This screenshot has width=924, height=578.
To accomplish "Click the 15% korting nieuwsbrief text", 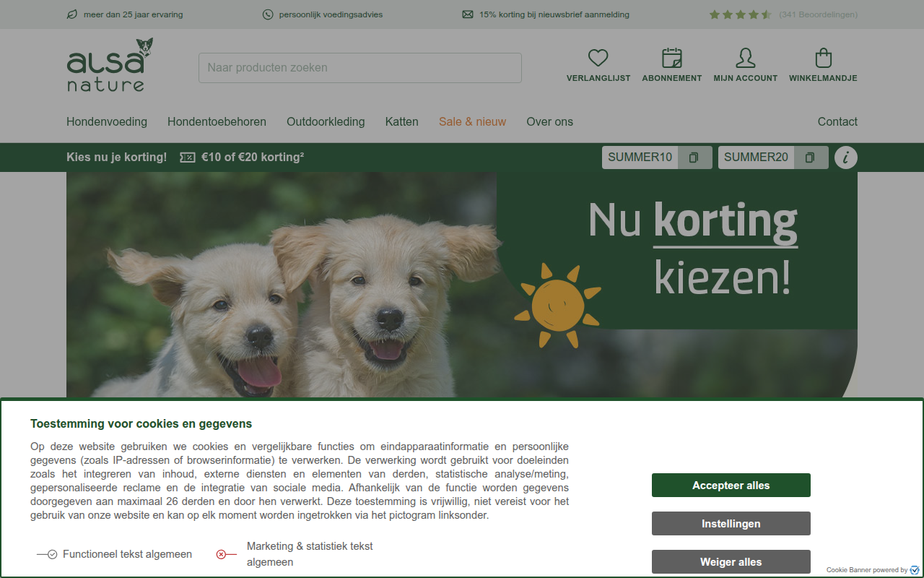I will click(x=554, y=14).
